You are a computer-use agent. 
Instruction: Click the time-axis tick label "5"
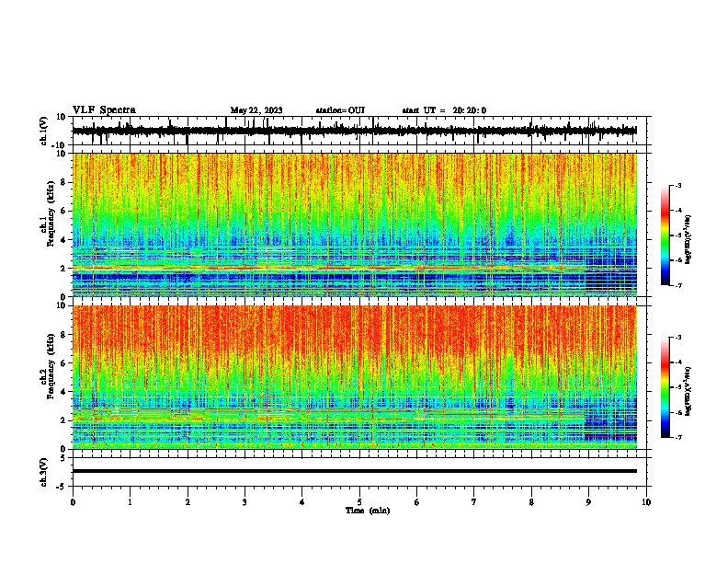tap(359, 502)
